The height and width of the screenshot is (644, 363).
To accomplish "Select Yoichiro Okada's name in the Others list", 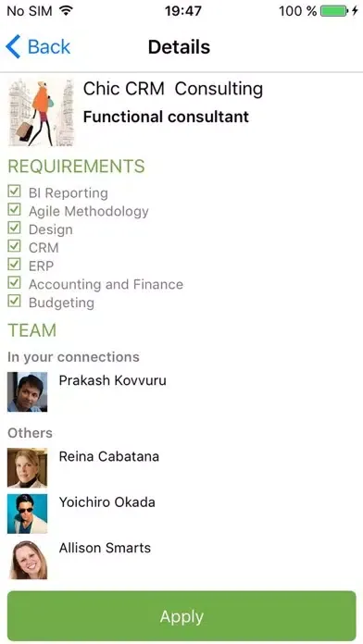I will coord(106,502).
